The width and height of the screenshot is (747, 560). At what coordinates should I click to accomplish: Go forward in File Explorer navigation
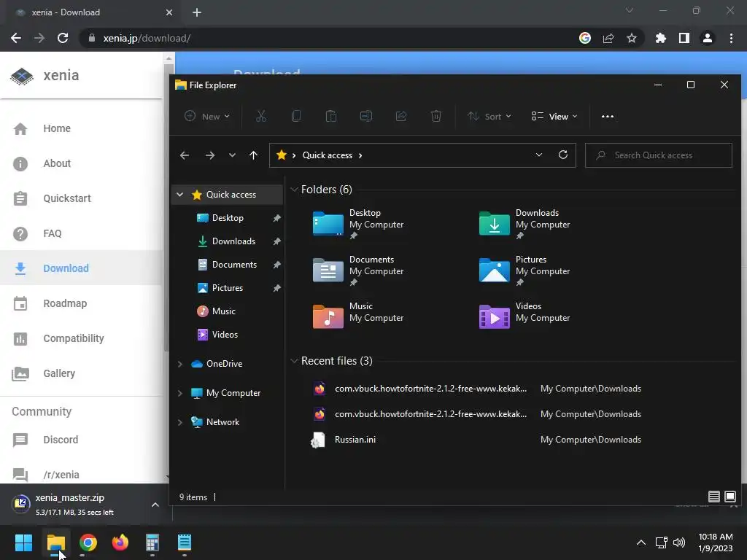pos(209,155)
